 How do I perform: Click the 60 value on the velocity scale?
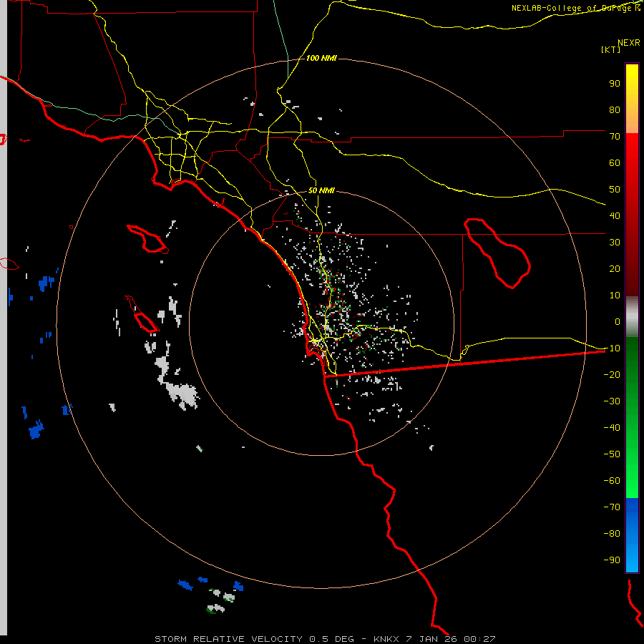pos(615,163)
